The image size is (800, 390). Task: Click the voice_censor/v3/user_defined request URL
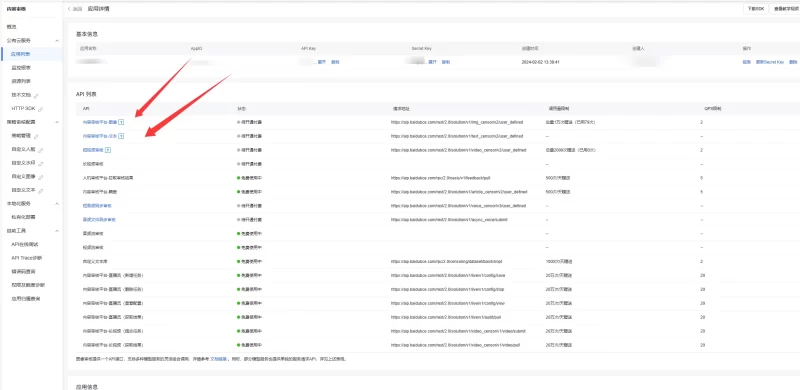point(458,206)
